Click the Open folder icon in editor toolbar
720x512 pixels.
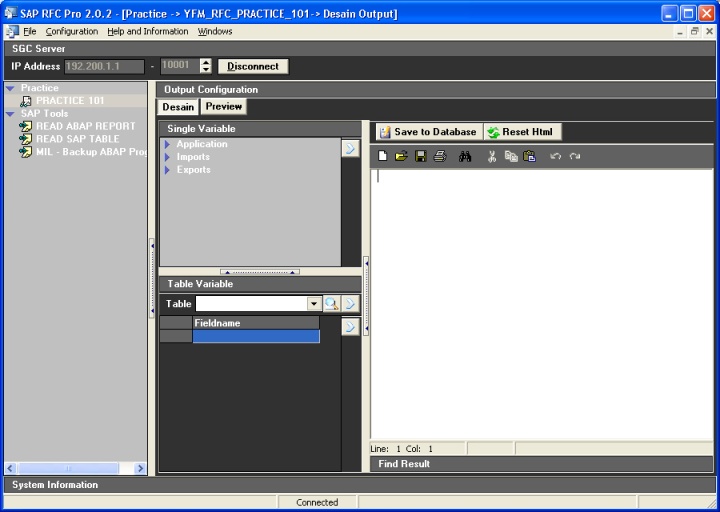click(401, 157)
